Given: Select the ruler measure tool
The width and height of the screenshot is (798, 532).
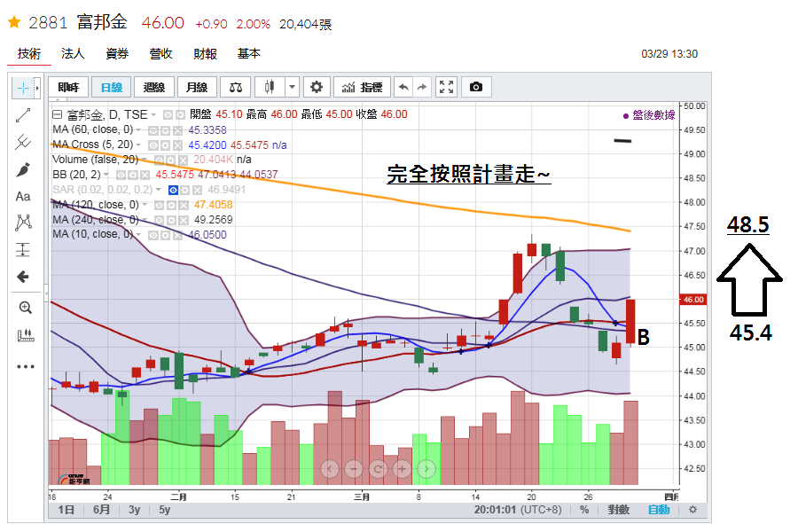Looking at the screenshot, I should tap(25, 335).
